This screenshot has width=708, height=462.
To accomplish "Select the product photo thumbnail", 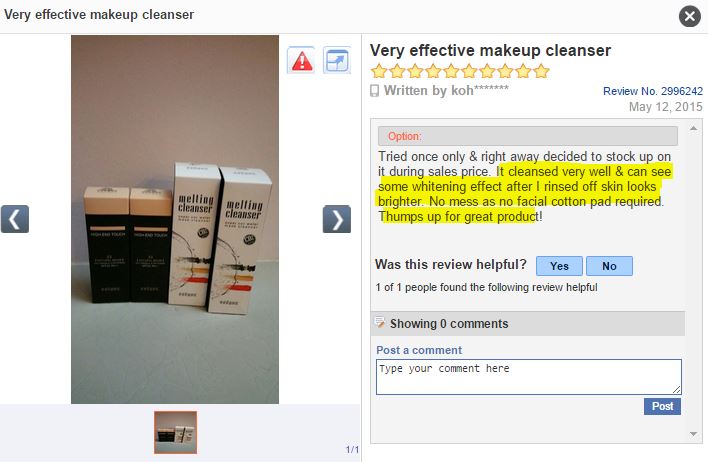I will click(x=175, y=432).
